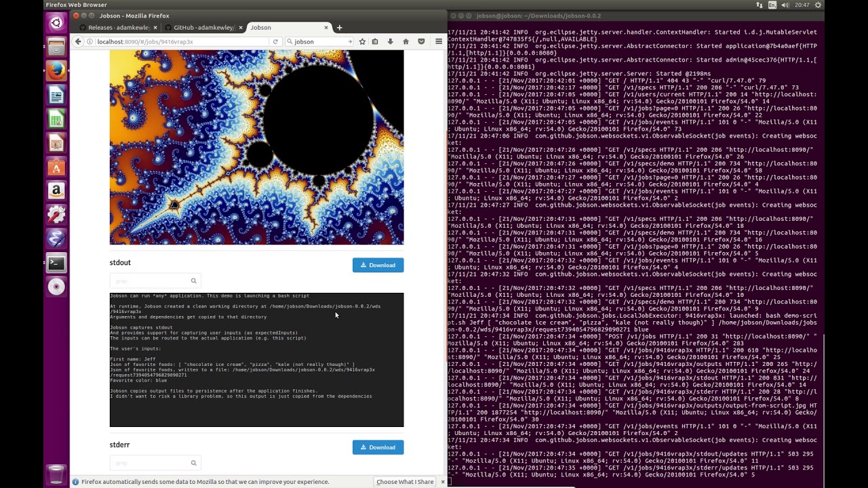Image resolution: width=868 pixels, height=488 pixels.
Task: Reload the current Jobson page
Action: point(275,41)
